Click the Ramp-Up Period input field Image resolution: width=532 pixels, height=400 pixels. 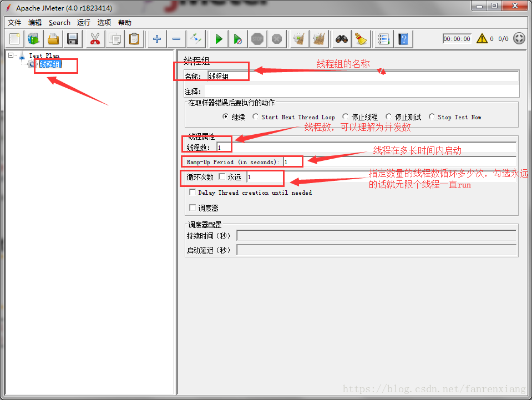point(400,162)
